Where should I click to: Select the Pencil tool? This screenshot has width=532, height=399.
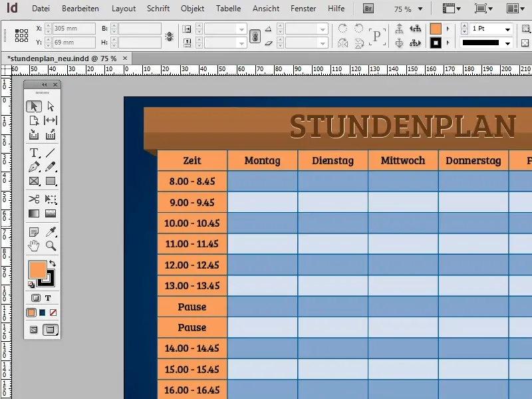[x=51, y=167]
